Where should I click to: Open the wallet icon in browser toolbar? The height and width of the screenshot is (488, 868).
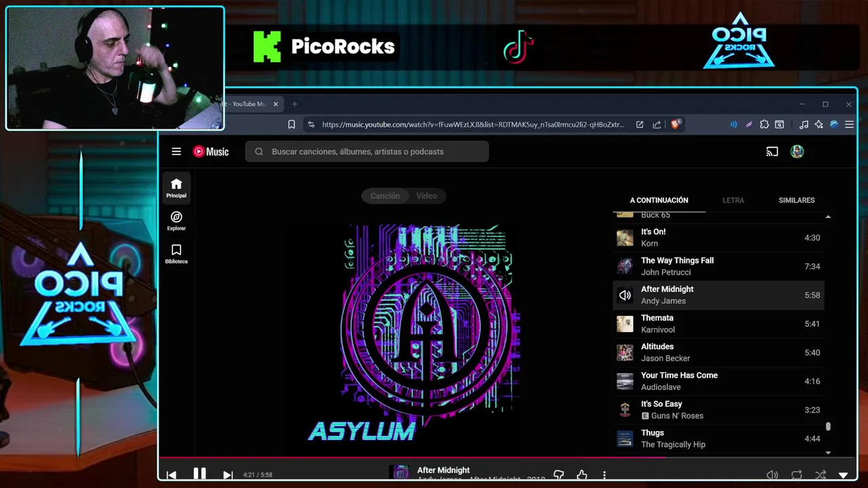[x=779, y=125]
